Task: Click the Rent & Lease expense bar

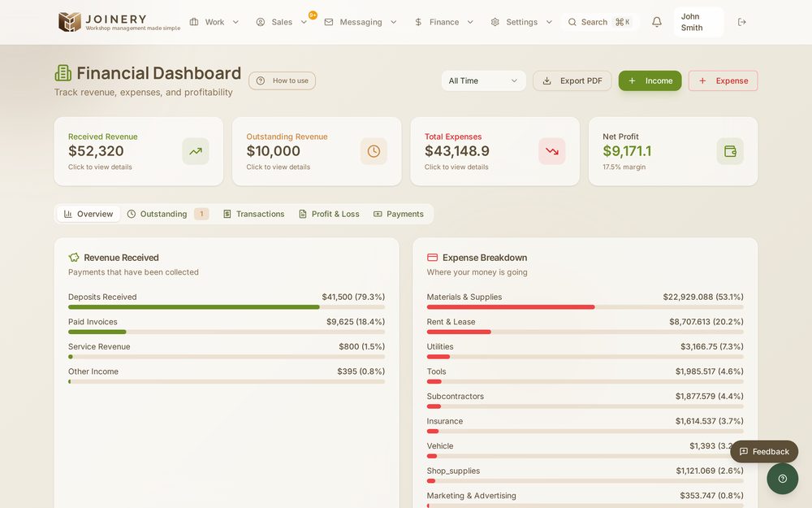Action: coord(585,332)
